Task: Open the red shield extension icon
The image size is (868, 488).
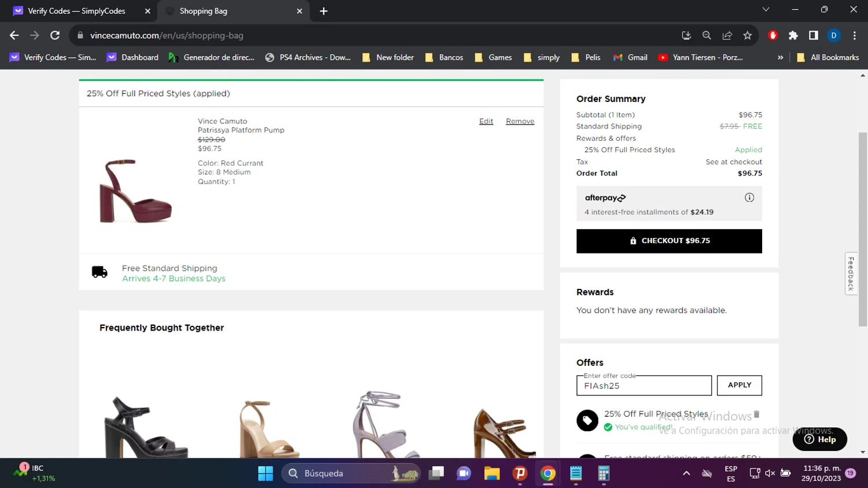Action: (773, 35)
